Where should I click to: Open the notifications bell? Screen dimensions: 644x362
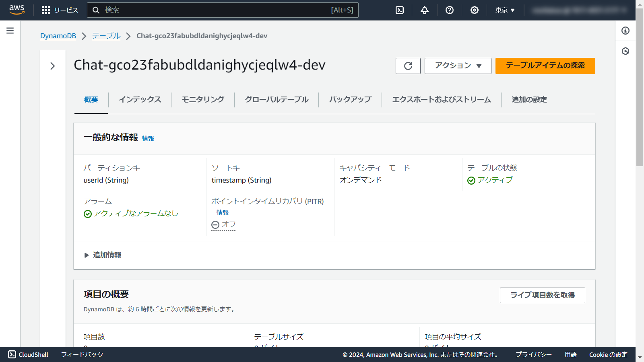[x=424, y=10]
